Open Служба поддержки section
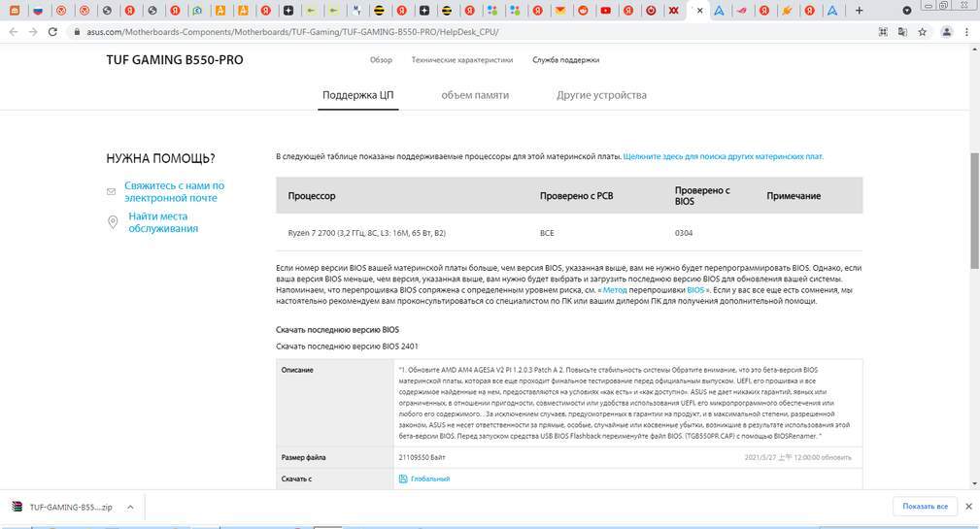Screen dimensions: 980x529 (565, 60)
